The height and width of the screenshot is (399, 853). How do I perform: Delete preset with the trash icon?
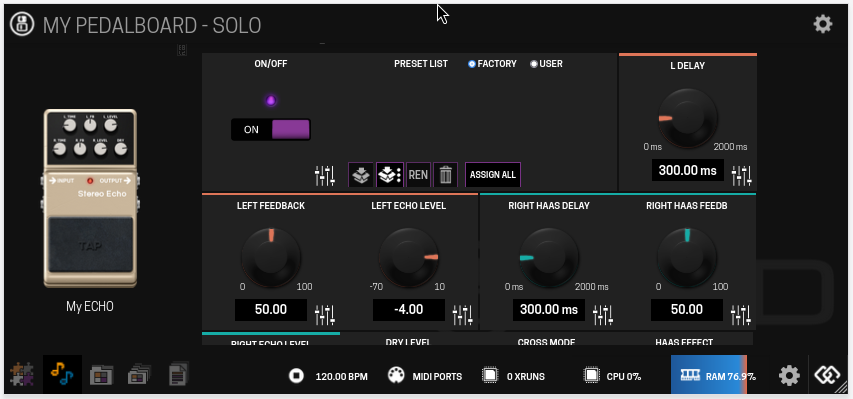(446, 175)
